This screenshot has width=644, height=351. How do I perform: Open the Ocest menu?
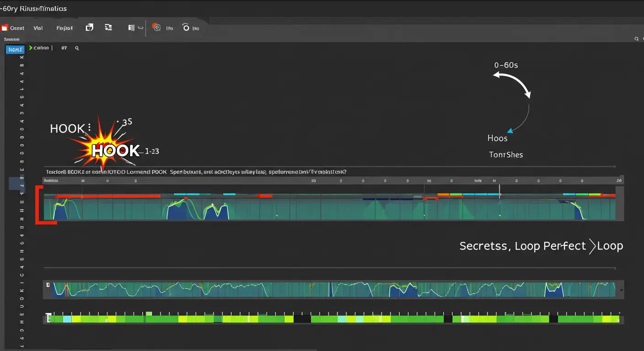[17, 28]
